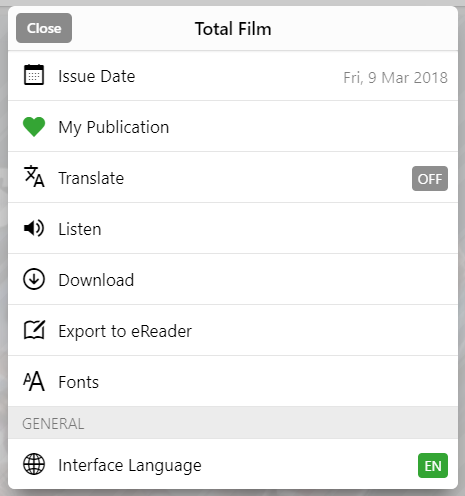Select the Listen menu item
This screenshot has height=496, width=465.
pos(233,228)
